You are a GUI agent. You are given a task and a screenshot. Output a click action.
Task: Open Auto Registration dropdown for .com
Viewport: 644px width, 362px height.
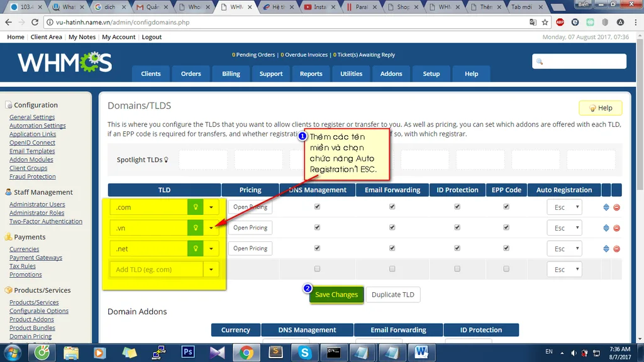pos(564,207)
